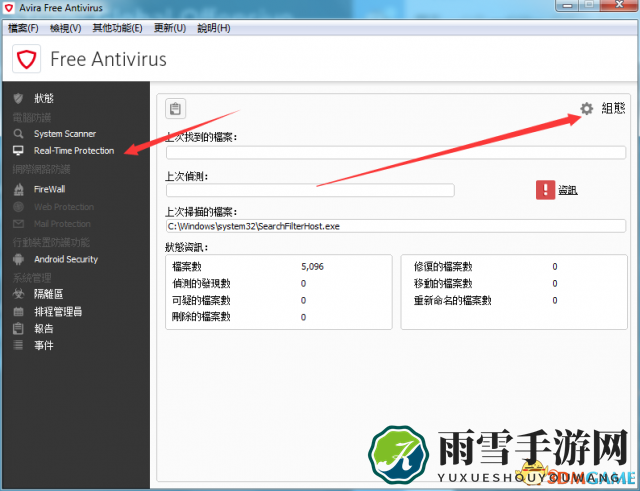Click the 檔案數 label
The image size is (640, 491).
point(187,267)
